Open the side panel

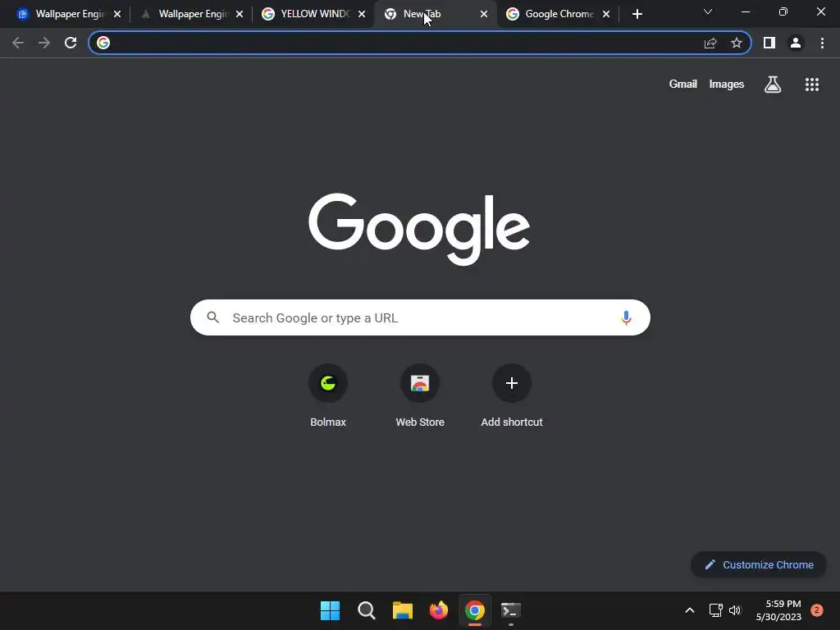(x=769, y=43)
